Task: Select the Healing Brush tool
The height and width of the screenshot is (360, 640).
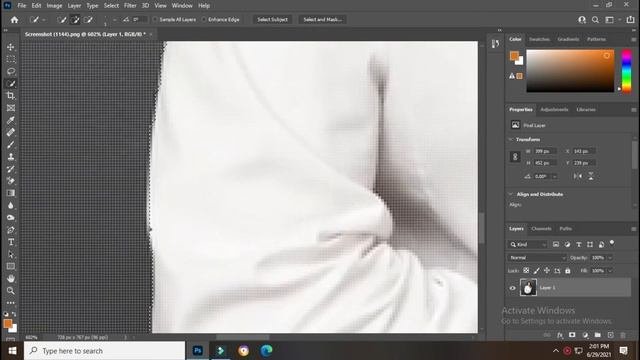Action: [x=11, y=132]
